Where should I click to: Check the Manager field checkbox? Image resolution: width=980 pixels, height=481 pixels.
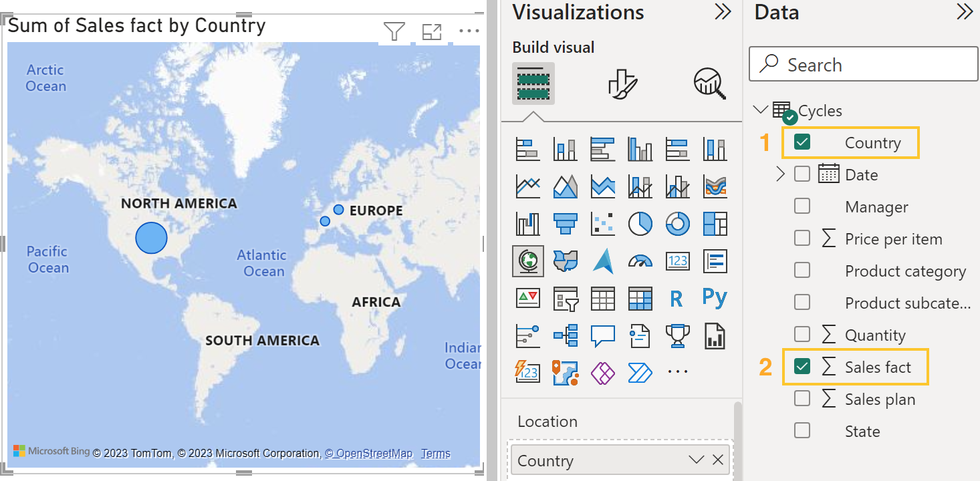point(802,206)
